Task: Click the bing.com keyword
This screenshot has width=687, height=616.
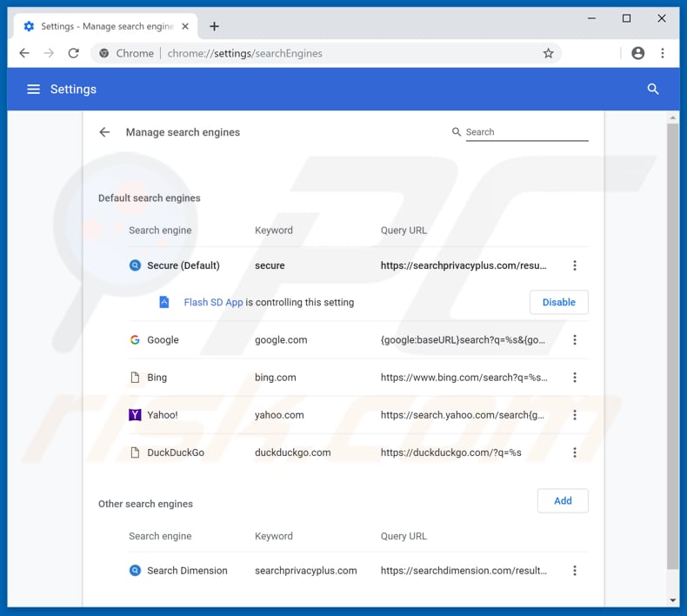Action: [x=275, y=378]
